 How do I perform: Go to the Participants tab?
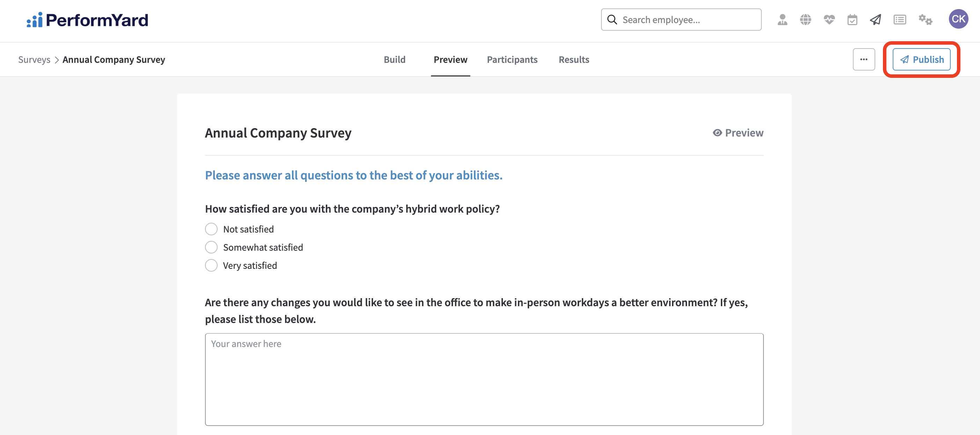pos(512,60)
